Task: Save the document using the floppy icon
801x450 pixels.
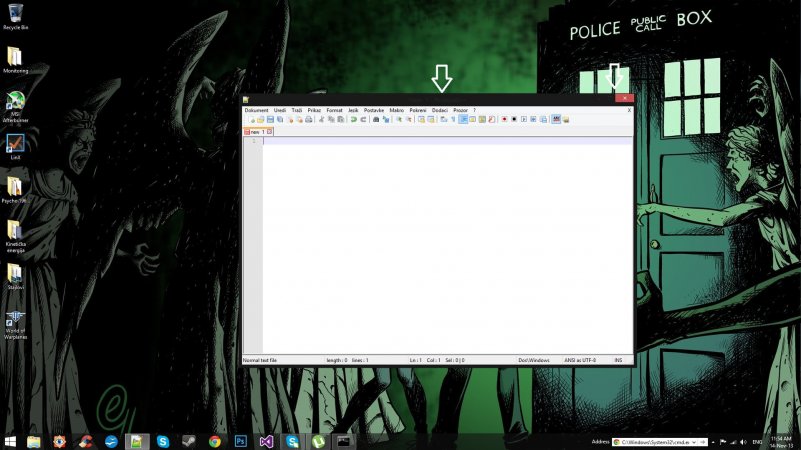Action: pyautogui.click(x=270, y=120)
